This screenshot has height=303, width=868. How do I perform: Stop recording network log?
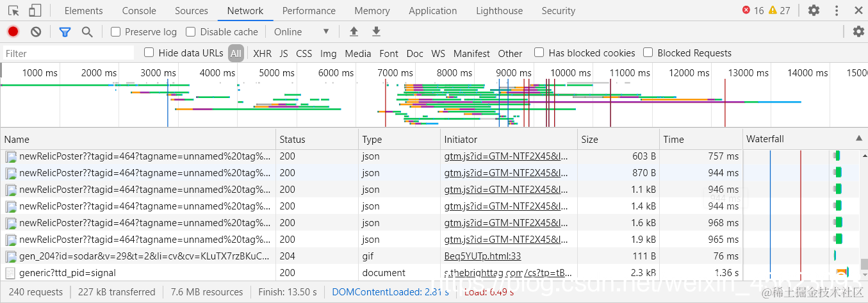pos(13,31)
